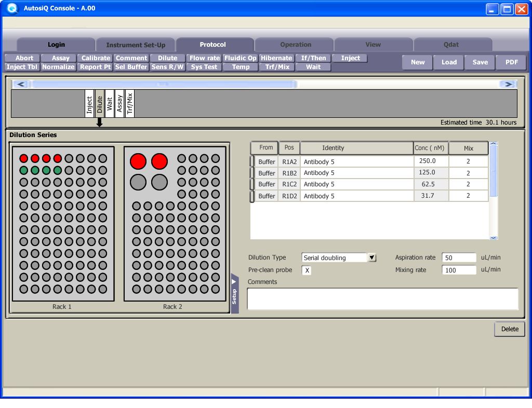
Task: Click the Inject Tbl button
Action: (22, 67)
